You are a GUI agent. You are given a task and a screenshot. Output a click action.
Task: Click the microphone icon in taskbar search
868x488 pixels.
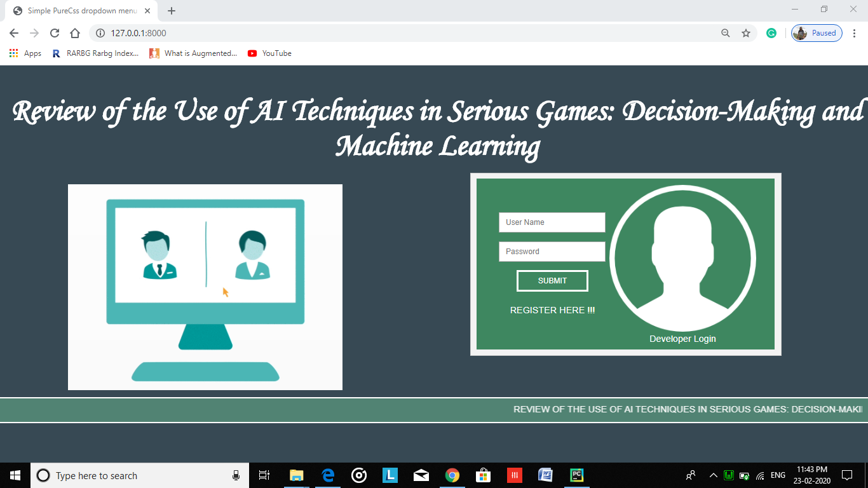tap(236, 475)
